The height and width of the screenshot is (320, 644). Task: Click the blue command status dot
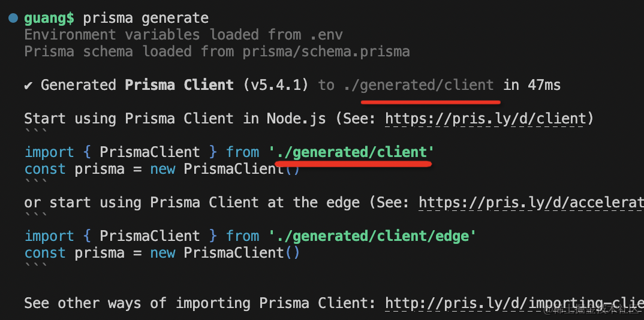(x=13, y=19)
